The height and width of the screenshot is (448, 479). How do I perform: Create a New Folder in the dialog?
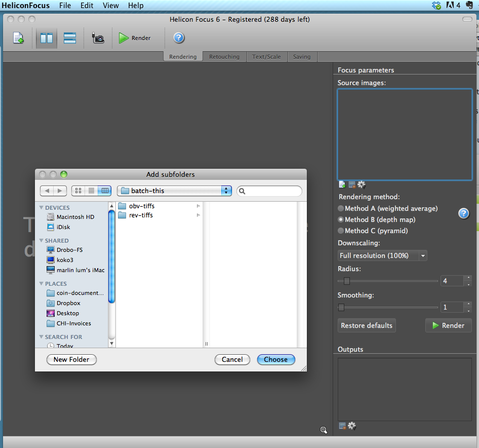click(71, 360)
